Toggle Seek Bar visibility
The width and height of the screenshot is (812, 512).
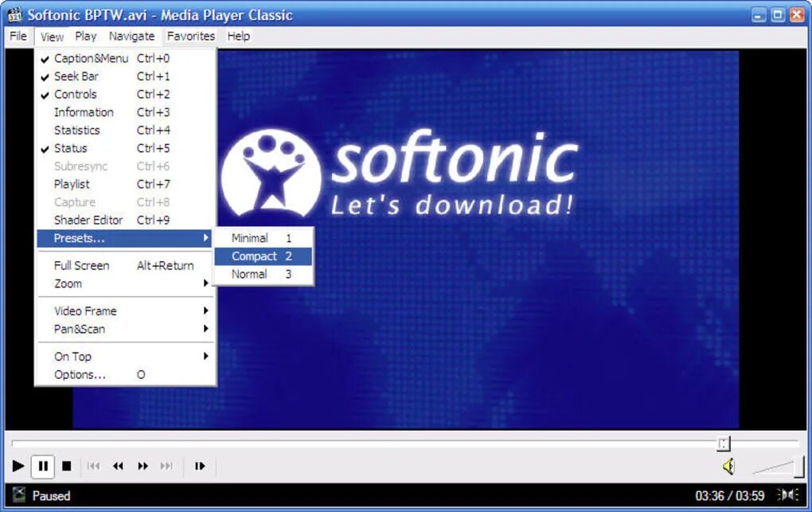(127, 76)
